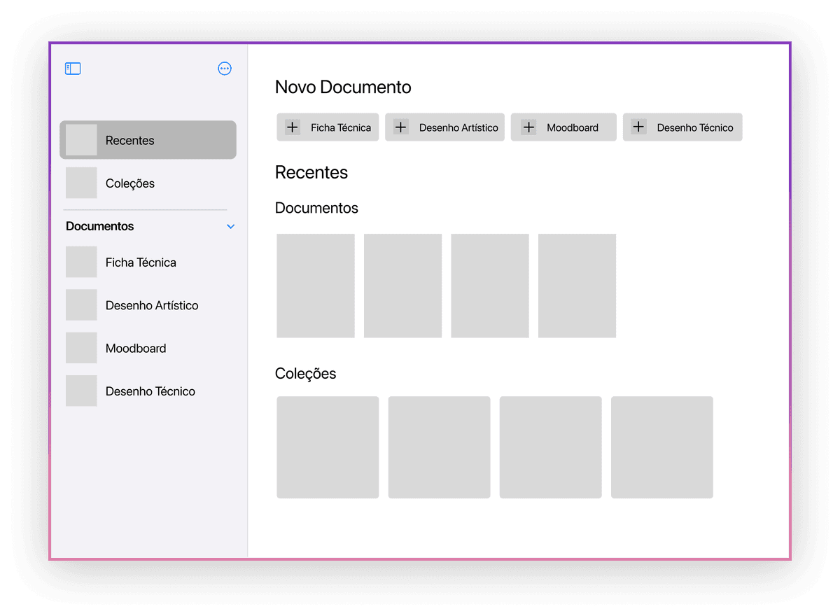Select Desenho Artístico in sidebar list
The height and width of the screenshot is (616, 840).
click(x=152, y=305)
